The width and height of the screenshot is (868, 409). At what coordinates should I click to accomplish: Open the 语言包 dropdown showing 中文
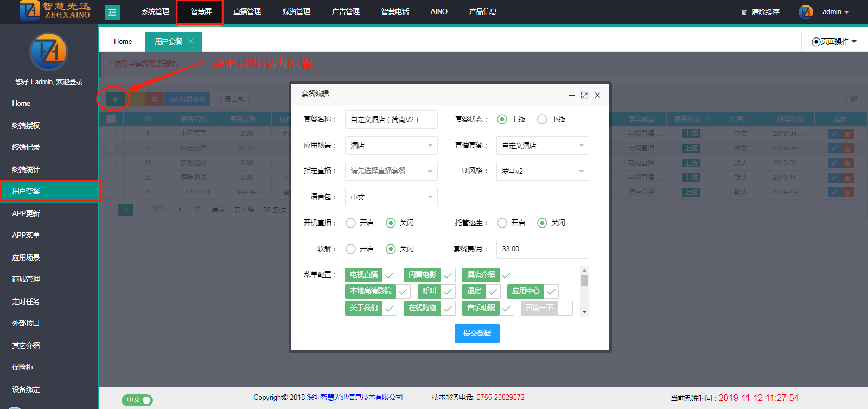(x=391, y=197)
